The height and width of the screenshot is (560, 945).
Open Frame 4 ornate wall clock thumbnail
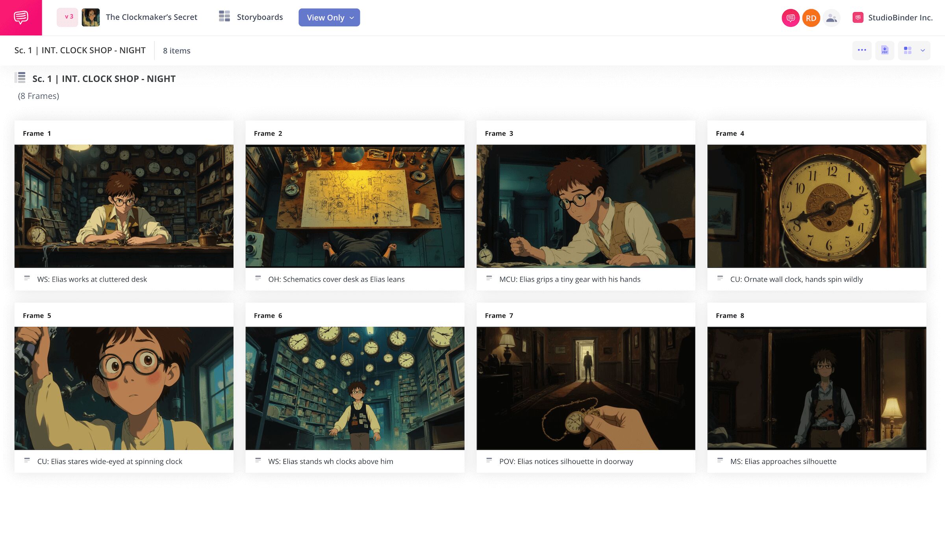tap(817, 206)
